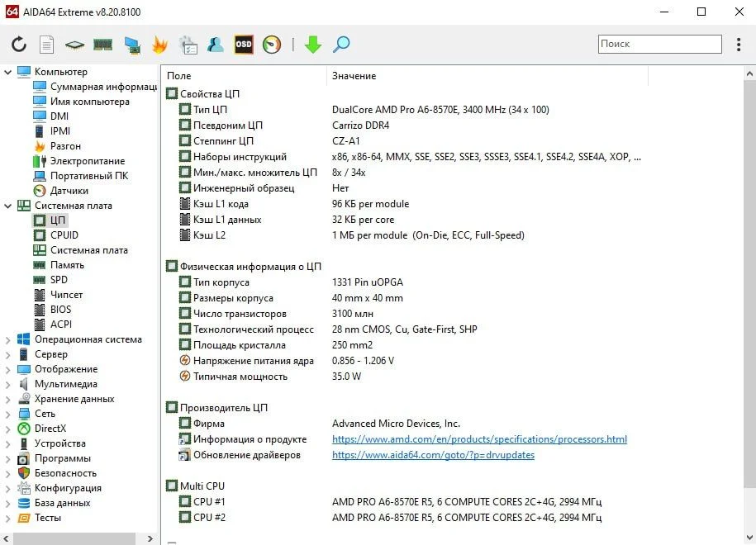Click the vertical scrollbar up arrow
This screenshot has height=545, width=756.
(x=749, y=74)
